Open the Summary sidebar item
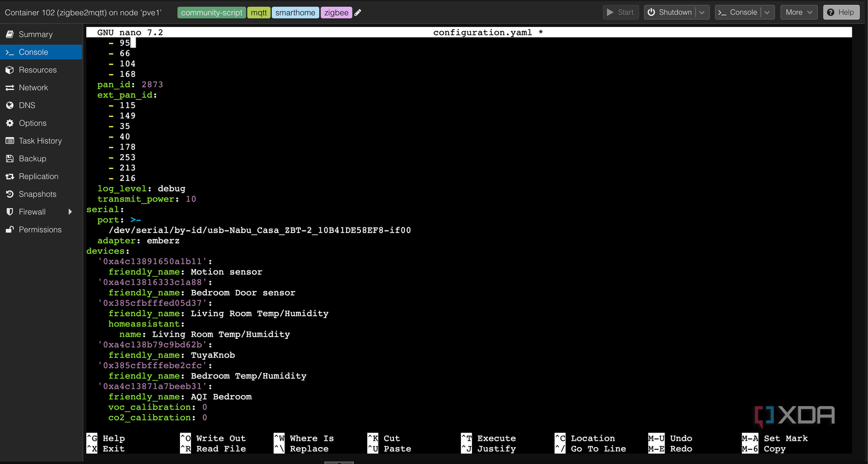The image size is (868, 464). tap(41, 34)
